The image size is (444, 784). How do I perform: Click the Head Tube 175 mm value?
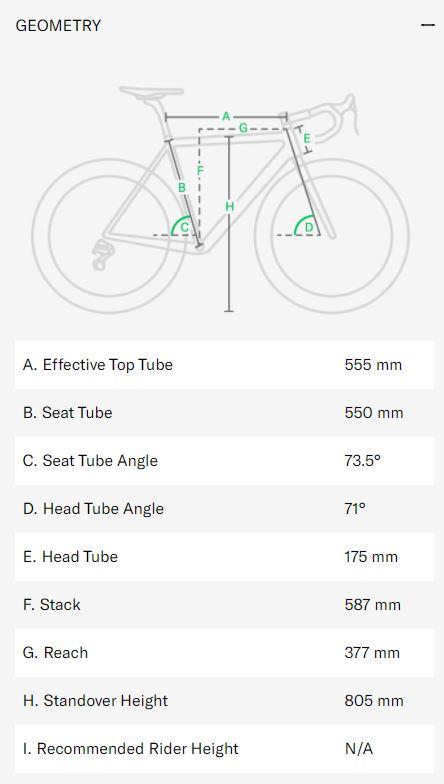point(371,556)
